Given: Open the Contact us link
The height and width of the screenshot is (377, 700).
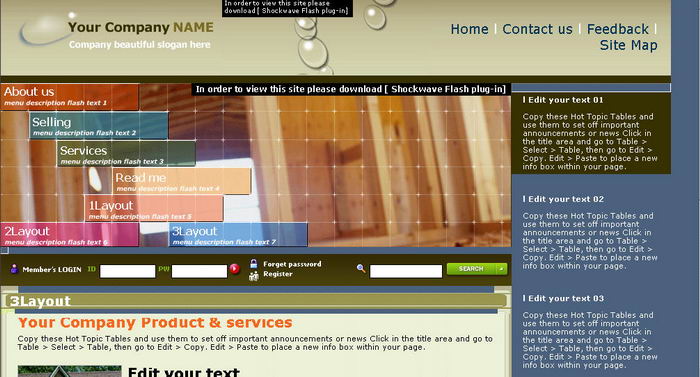Looking at the screenshot, I should [x=537, y=29].
